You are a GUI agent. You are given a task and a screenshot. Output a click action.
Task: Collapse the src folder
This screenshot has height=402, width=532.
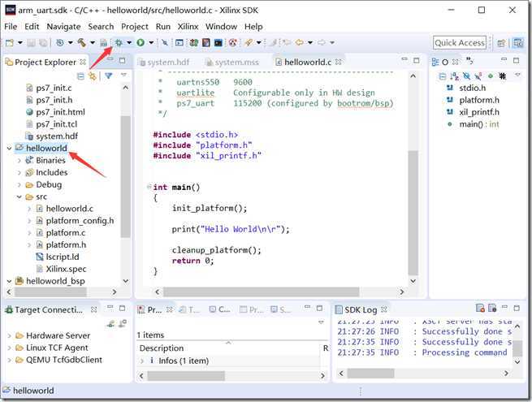tap(19, 197)
